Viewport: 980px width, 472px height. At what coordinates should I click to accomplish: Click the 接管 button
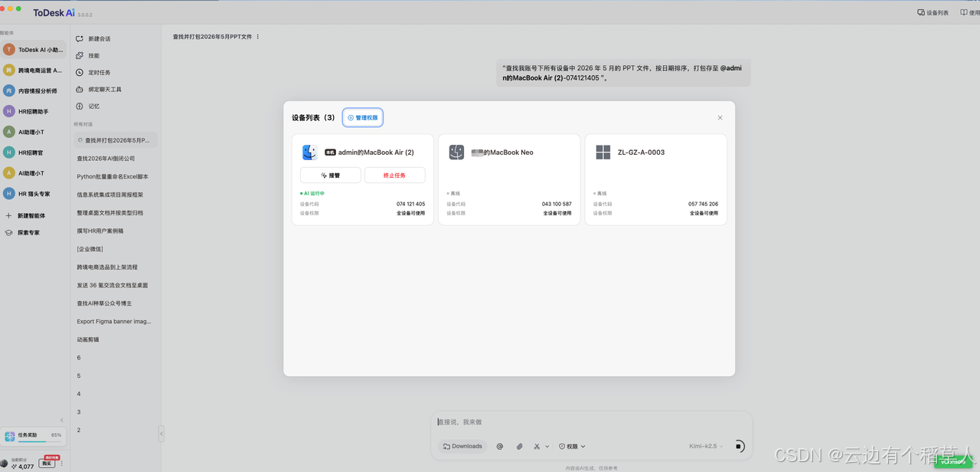pyautogui.click(x=331, y=175)
